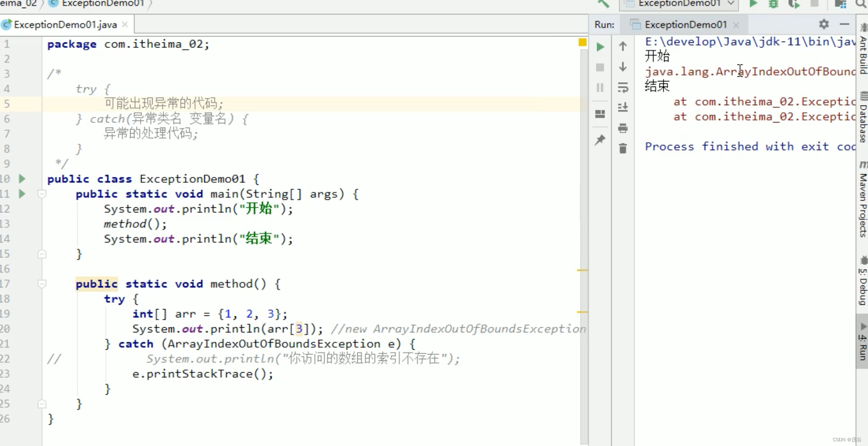The height and width of the screenshot is (446, 868).
Task: Click run gutter arrow beside main method
Action: pyautogui.click(x=22, y=194)
